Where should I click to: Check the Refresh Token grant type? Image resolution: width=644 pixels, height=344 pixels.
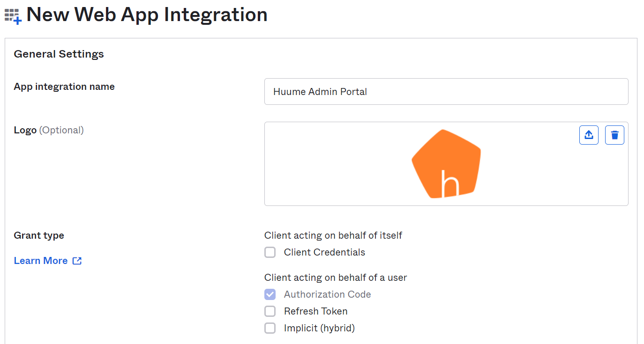270,311
